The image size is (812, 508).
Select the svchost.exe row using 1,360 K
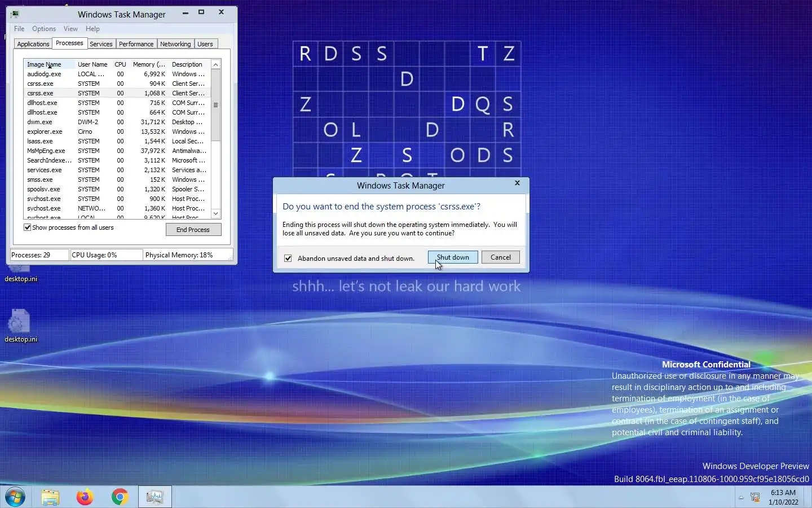pyautogui.click(x=117, y=208)
